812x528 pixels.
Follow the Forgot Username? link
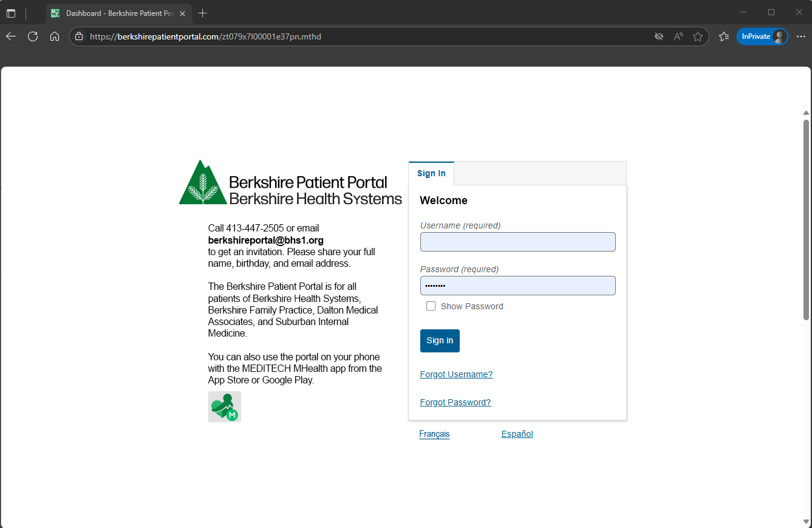[x=456, y=374]
